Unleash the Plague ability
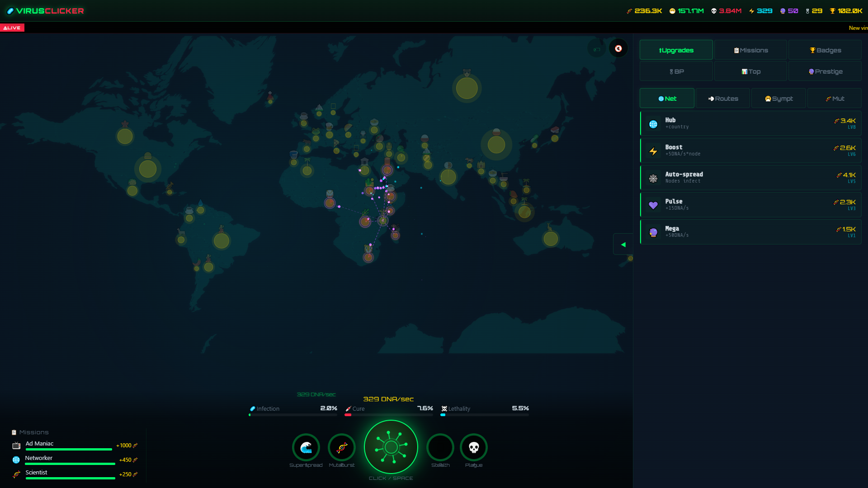This screenshot has height=488, width=868. 473,447
